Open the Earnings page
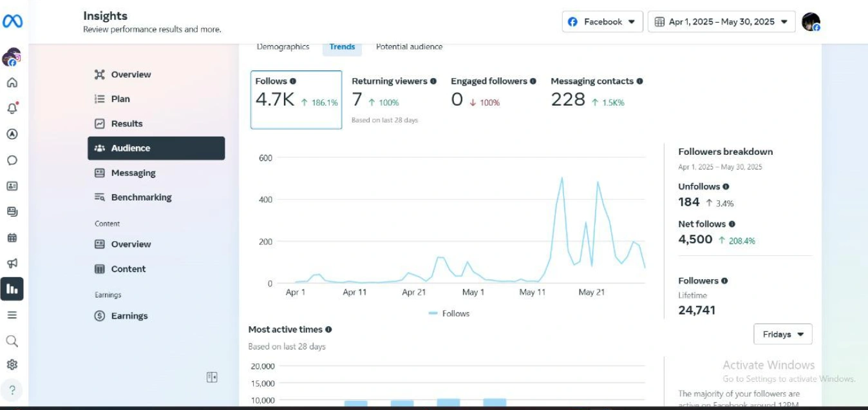Image resolution: width=868 pixels, height=410 pixels. [129, 316]
